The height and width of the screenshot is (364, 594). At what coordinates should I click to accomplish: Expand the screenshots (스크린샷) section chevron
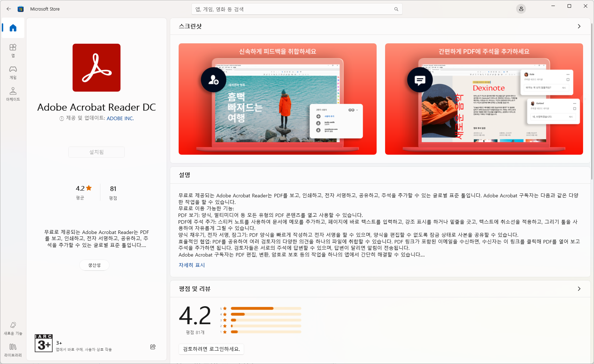(x=579, y=26)
